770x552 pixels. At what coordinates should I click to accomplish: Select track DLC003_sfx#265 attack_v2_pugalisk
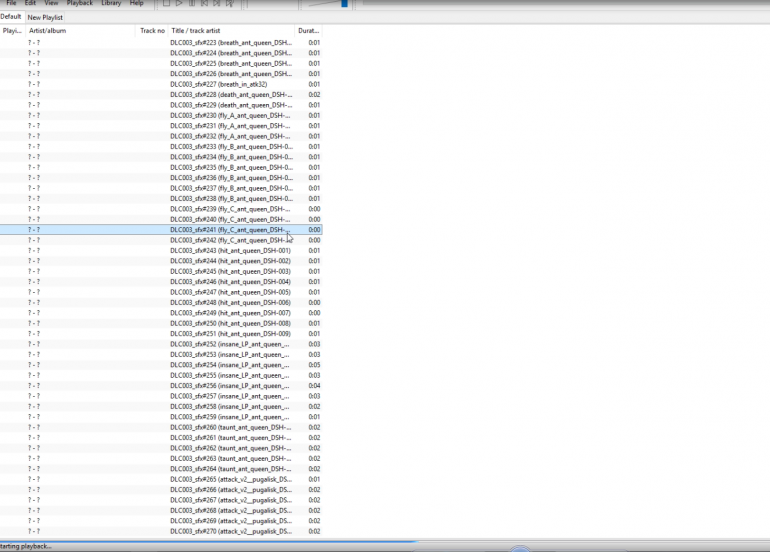coord(230,479)
